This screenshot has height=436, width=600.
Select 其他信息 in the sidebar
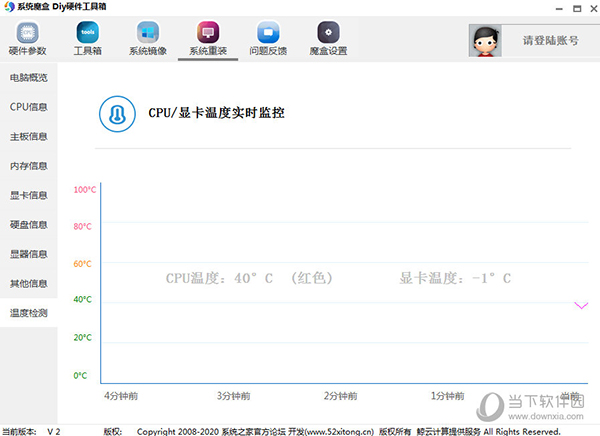click(29, 283)
